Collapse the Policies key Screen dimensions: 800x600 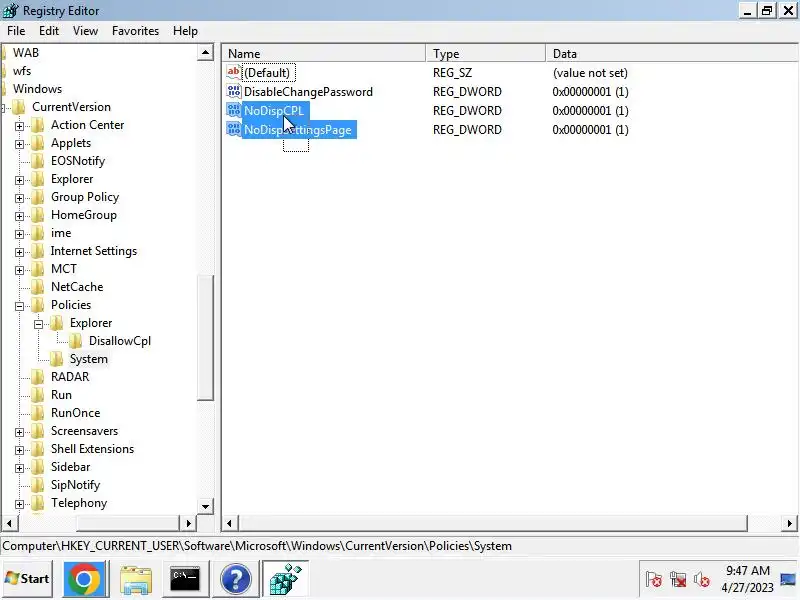tap(19, 306)
